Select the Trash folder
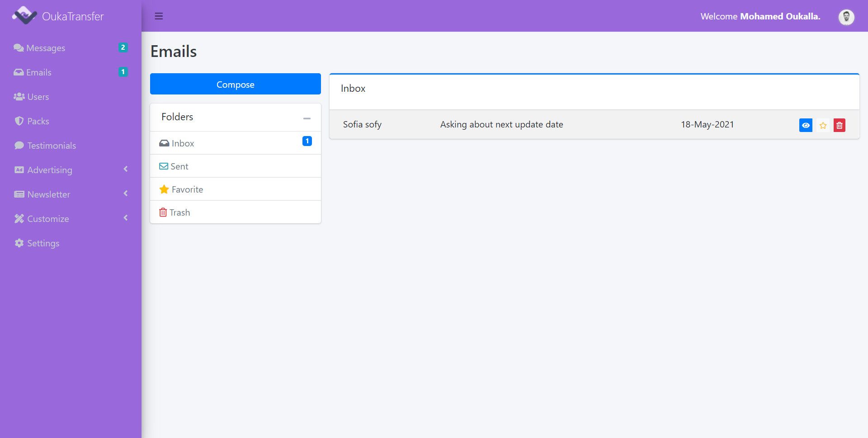Image resolution: width=868 pixels, height=438 pixels. (236, 212)
